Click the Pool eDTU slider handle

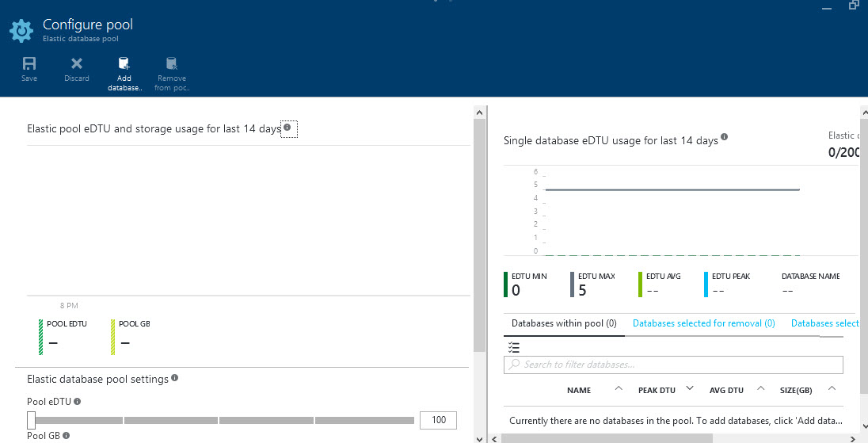(x=32, y=420)
